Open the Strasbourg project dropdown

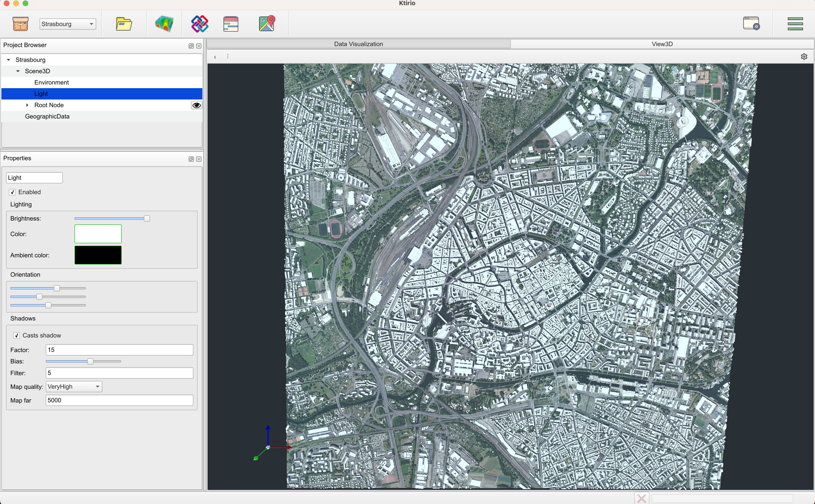[x=68, y=24]
